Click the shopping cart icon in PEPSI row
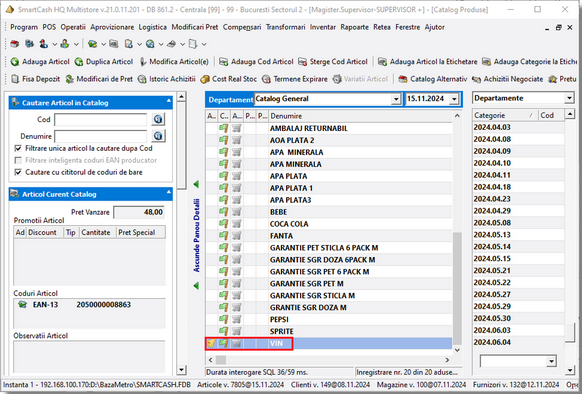Viewport: 582px width, 394px height. click(236, 319)
